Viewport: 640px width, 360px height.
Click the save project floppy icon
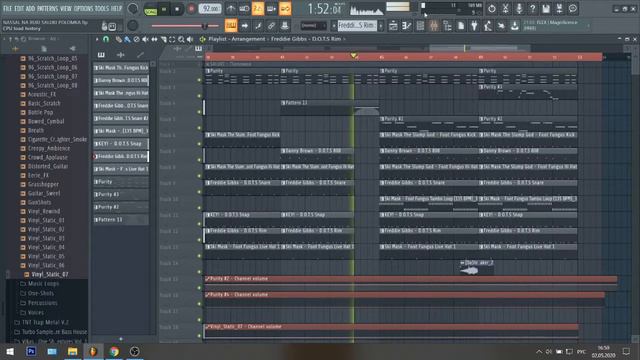pos(546,9)
